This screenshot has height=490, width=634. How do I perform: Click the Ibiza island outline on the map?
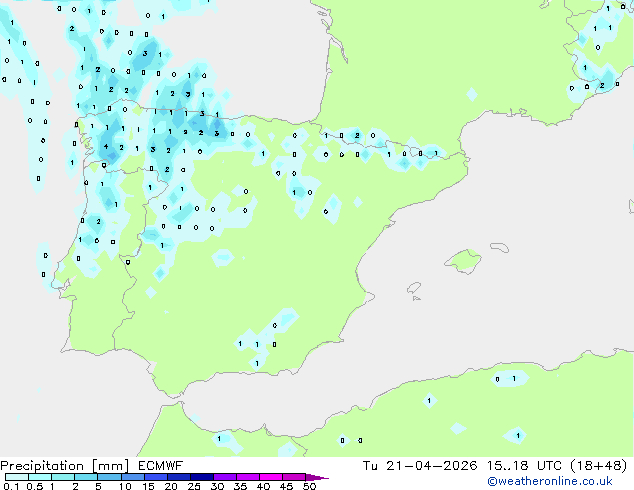coord(414,288)
